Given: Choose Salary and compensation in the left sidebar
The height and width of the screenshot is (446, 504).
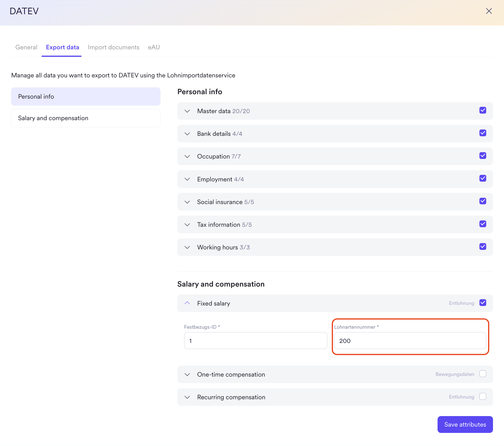Looking at the screenshot, I should point(86,118).
